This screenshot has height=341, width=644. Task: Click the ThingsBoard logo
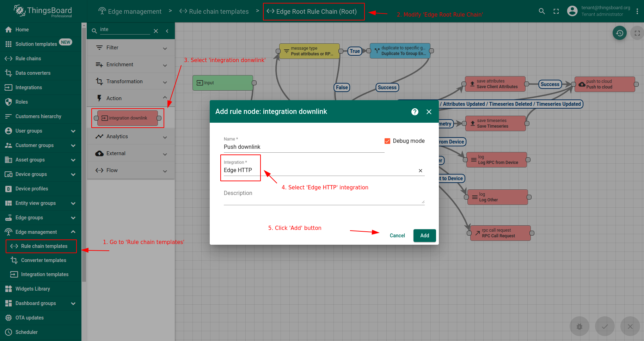(43, 11)
